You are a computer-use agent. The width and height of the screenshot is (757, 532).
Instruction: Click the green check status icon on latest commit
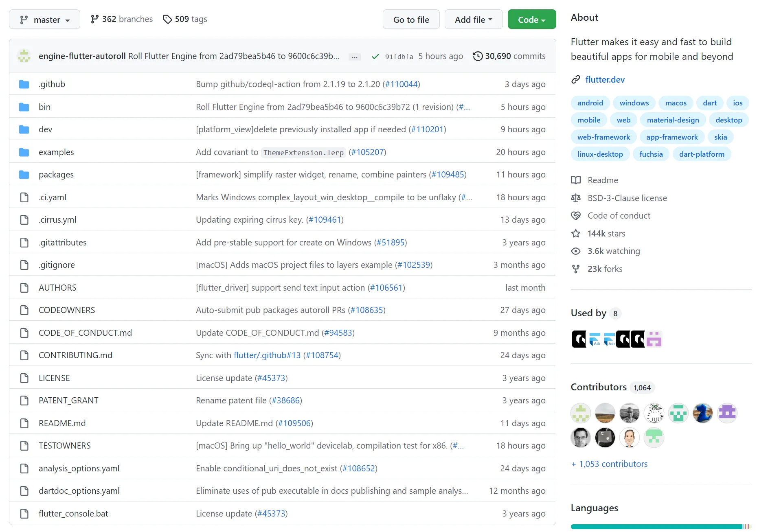pos(375,57)
